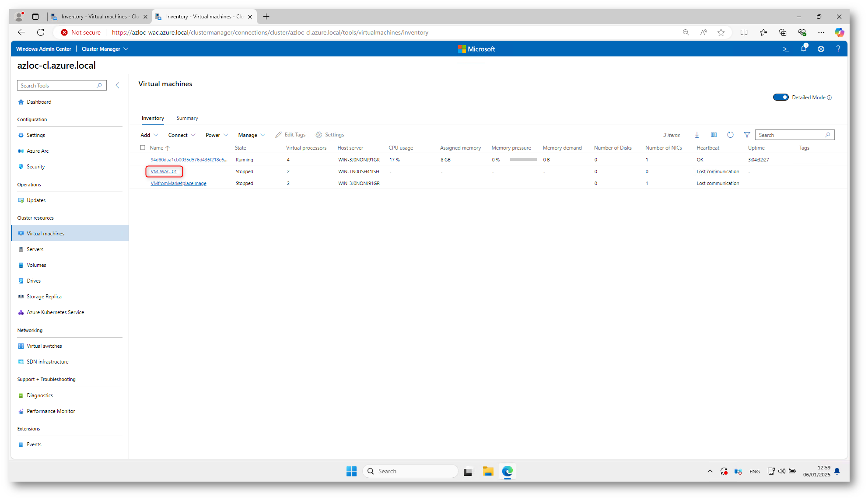Open Windows Admin Center settings gear
The height and width of the screenshot is (500, 868).
[x=821, y=49]
